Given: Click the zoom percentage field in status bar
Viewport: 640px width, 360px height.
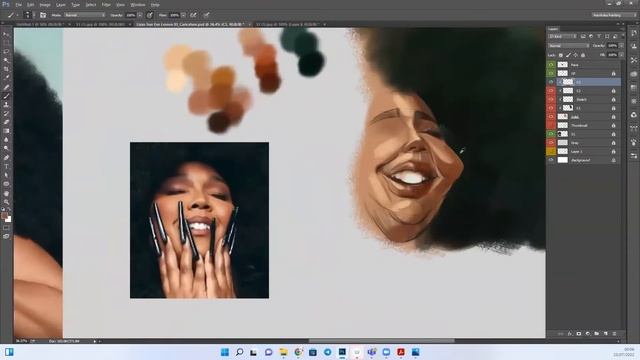Looking at the screenshot, I should [21, 341].
